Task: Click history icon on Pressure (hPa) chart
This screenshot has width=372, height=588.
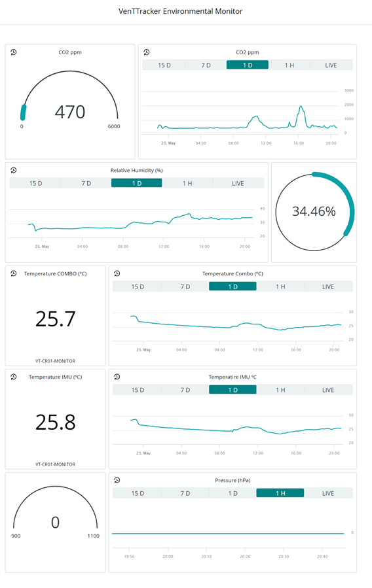Action: (117, 480)
